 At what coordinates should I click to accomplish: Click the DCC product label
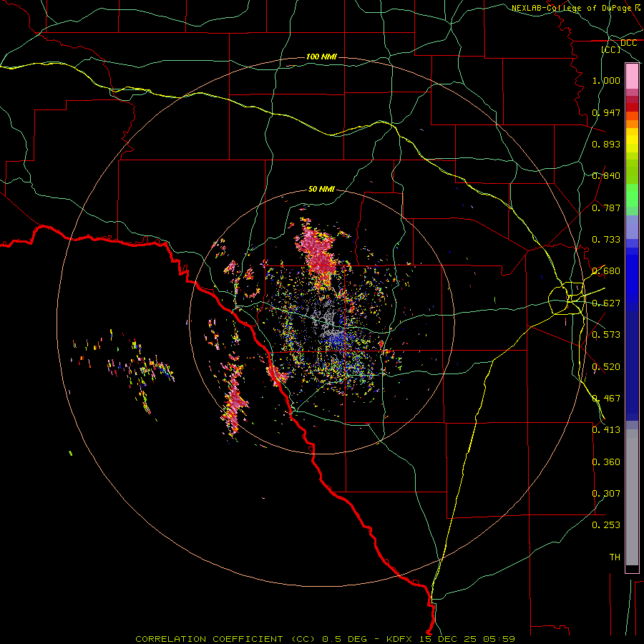tap(628, 43)
